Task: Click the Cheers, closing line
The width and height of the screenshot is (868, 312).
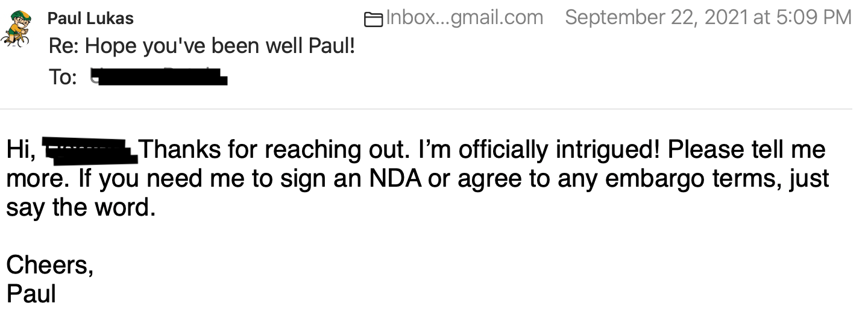Action: click(x=50, y=265)
